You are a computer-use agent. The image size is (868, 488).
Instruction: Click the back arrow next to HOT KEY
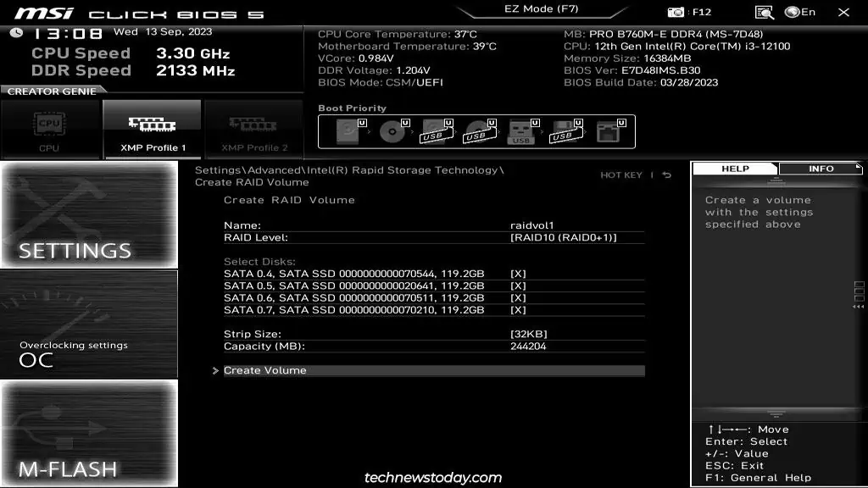(x=667, y=175)
